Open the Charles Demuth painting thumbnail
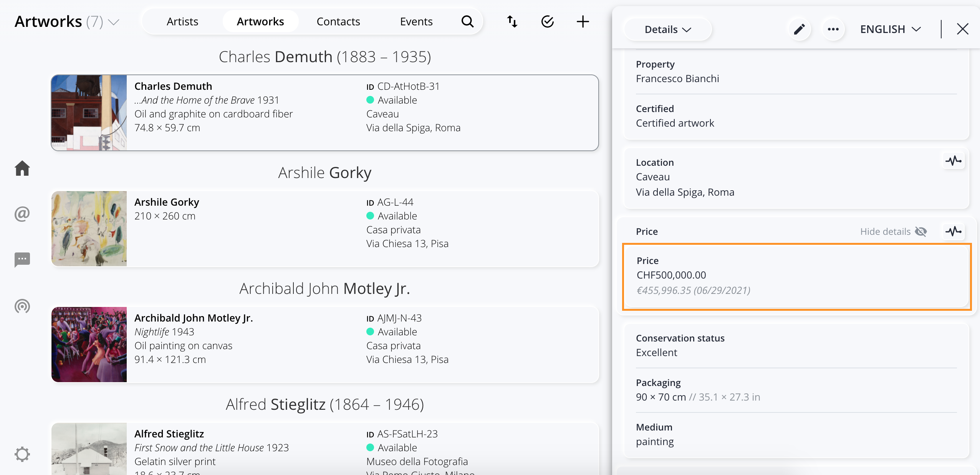 [x=89, y=113]
